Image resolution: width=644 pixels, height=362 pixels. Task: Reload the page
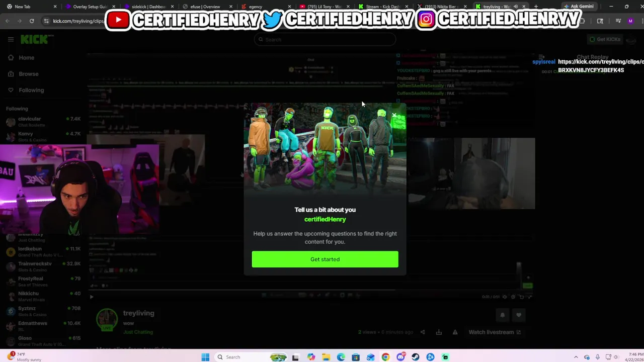coord(32,21)
